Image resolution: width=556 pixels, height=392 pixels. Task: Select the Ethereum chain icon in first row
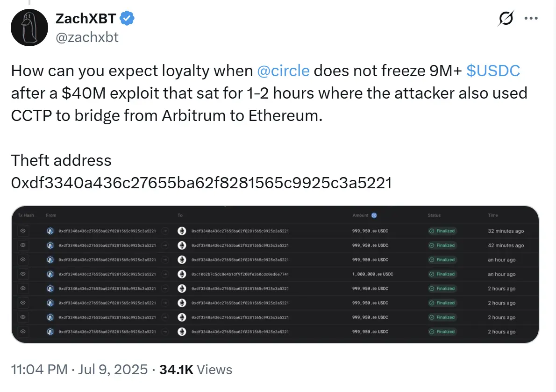coord(181,231)
